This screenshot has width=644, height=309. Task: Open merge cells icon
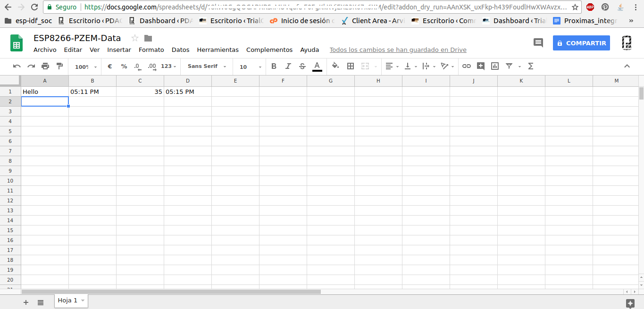pos(365,66)
